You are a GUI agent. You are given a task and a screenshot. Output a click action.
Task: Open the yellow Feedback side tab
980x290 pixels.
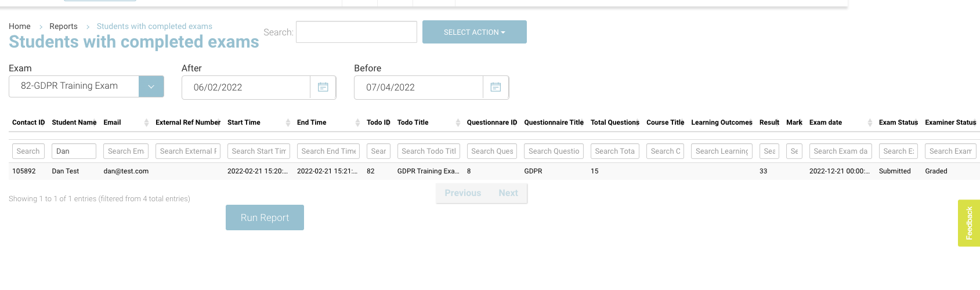tap(968, 223)
